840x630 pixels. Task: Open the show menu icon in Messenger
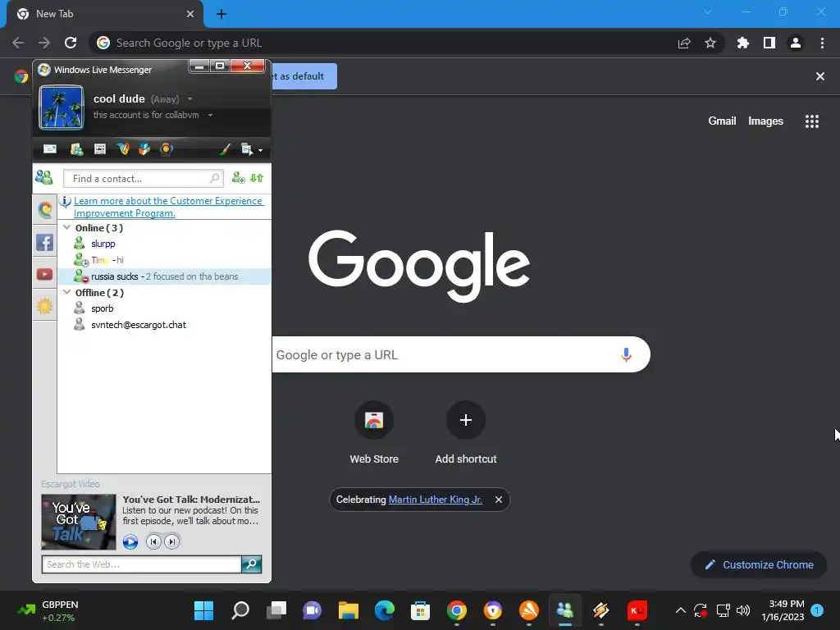[x=246, y=149]
